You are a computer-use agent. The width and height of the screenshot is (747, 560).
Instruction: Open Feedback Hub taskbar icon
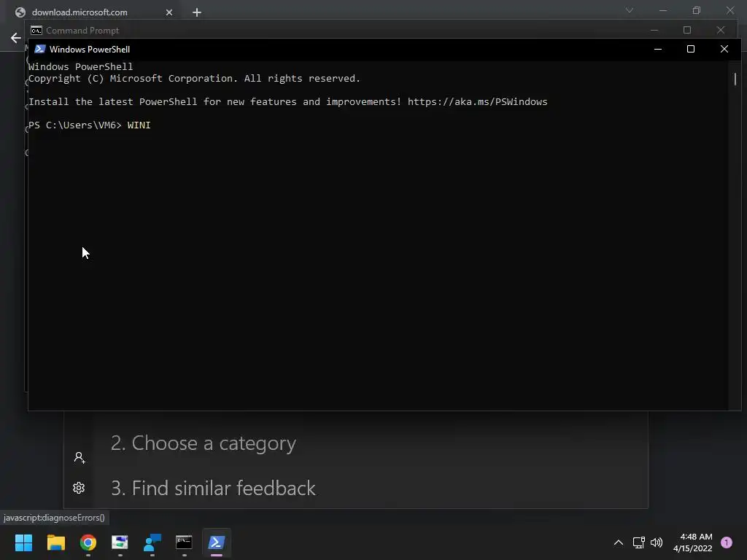point(152,542)
